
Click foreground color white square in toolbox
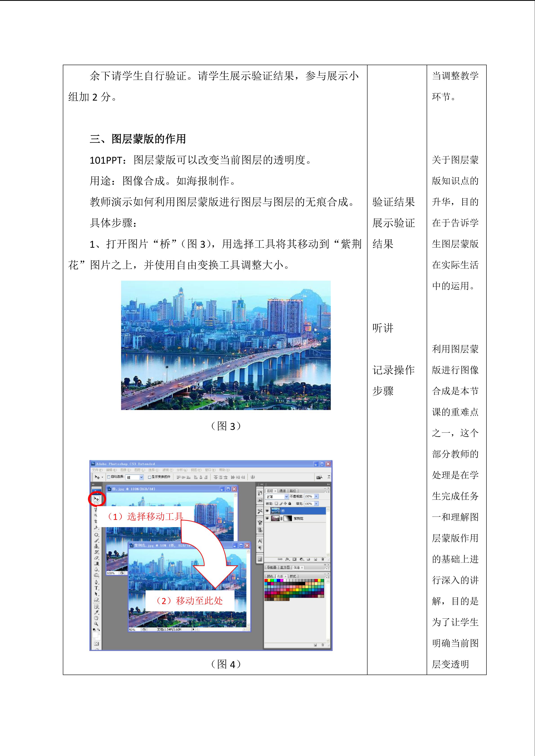[95, 635]
